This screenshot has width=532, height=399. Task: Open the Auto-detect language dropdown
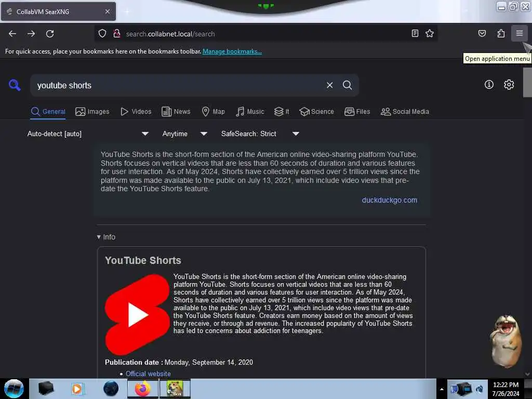point(87,134)
